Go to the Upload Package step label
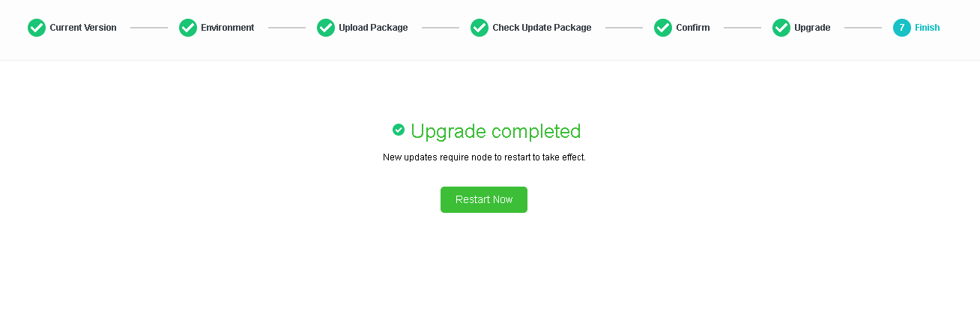 (x=373, y=28)
